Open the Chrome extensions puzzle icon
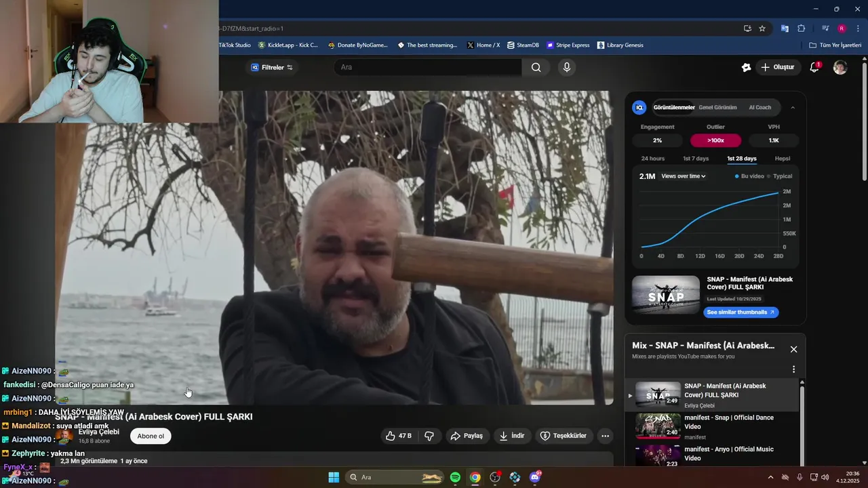 801,28
